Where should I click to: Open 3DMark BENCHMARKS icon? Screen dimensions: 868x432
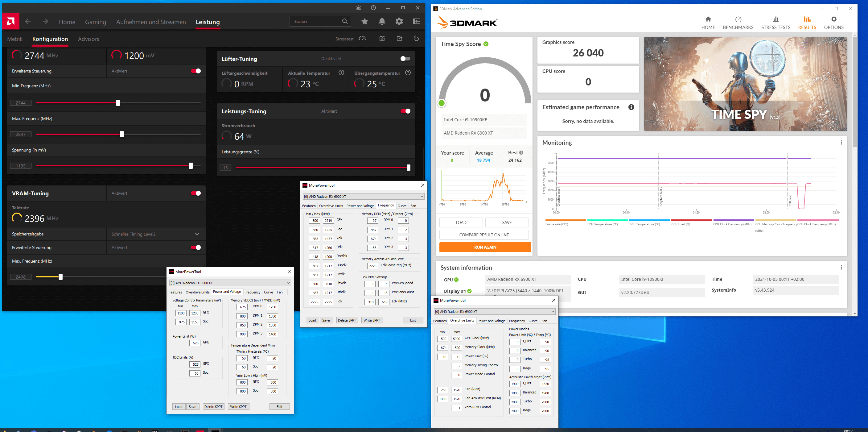(738, 19)
